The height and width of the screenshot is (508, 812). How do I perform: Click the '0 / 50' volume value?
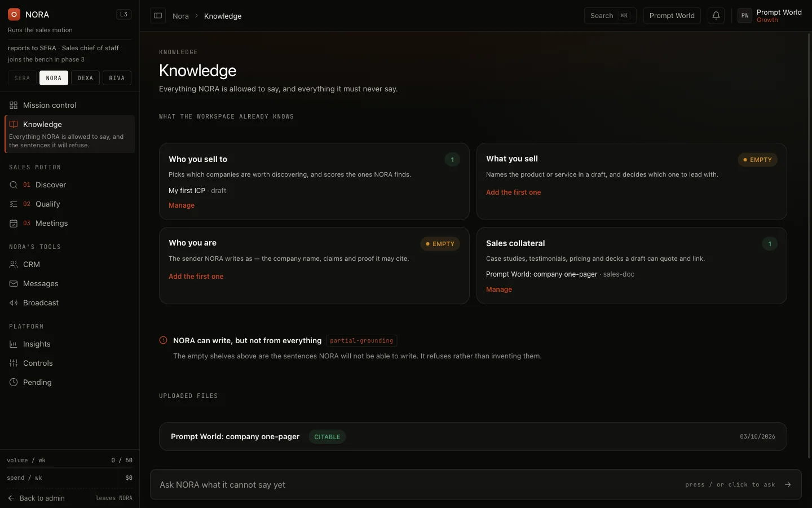click(x=122, y=461)
